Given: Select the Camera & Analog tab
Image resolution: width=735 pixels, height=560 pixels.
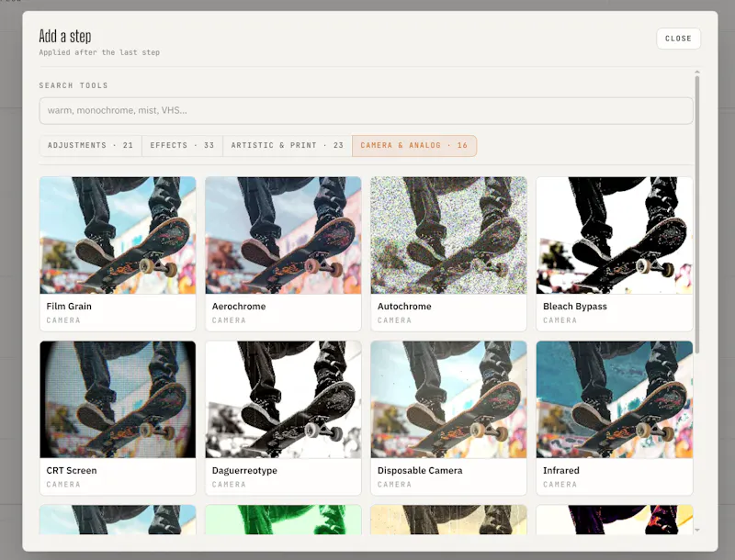Looking at the screenshot, I should [x=414, y=146].
